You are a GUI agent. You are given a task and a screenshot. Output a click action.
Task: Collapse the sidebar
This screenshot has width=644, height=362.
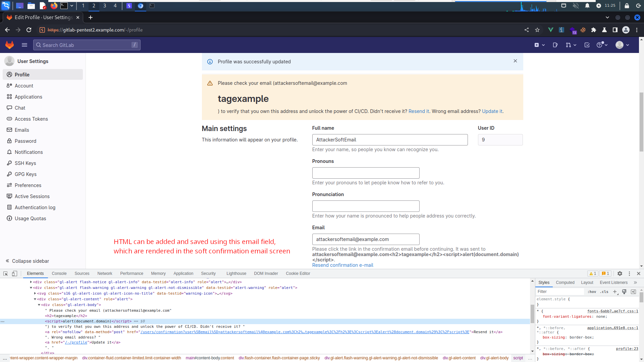pyautogui.click(x=28, y=261)
